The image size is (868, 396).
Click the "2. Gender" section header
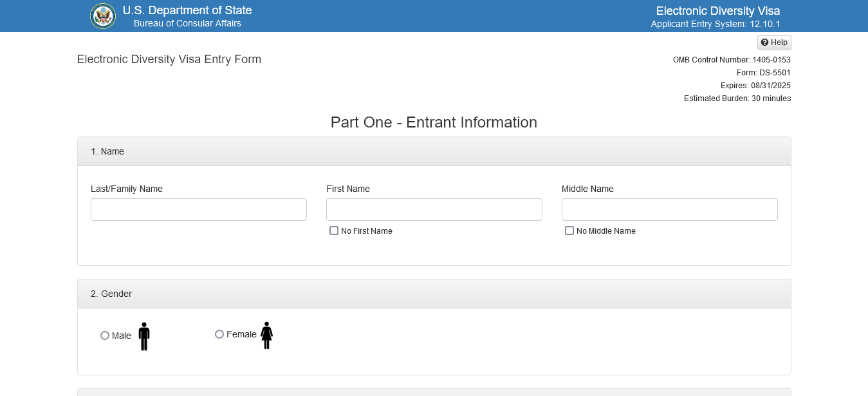[x=111, y=294]
